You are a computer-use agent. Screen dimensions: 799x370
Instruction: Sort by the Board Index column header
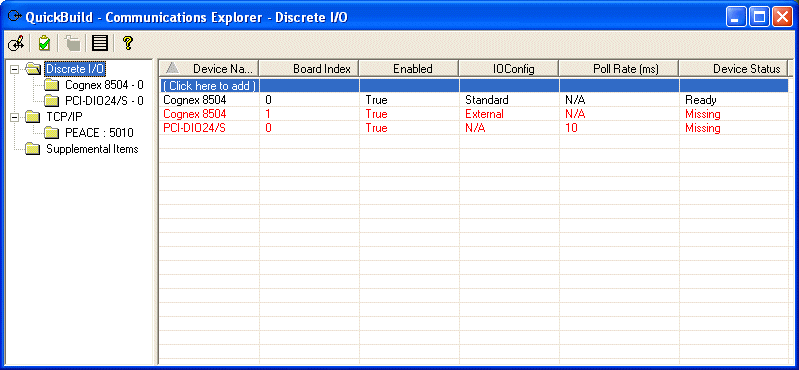[309, 69]
